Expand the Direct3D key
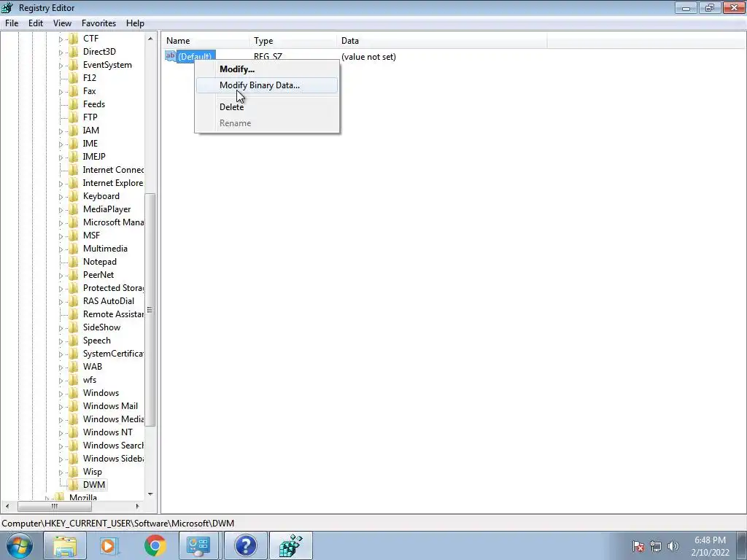Image resolution: width=747 pixels, height=560 pixels. click(x=61, y=52)
